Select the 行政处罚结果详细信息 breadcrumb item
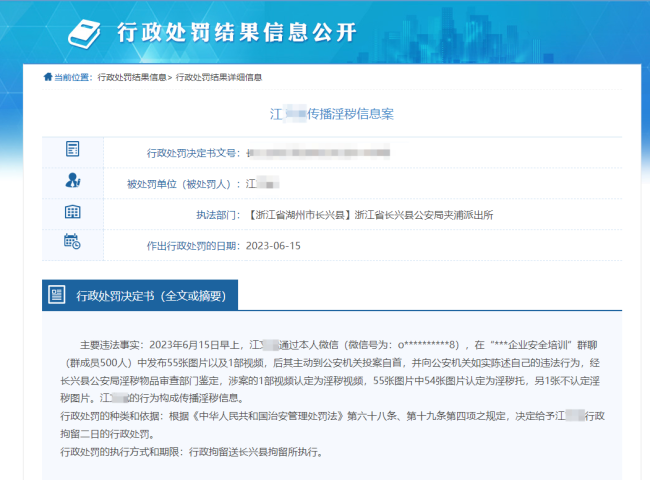The height and width of the screenshot is (480, 650). [219, 77]
